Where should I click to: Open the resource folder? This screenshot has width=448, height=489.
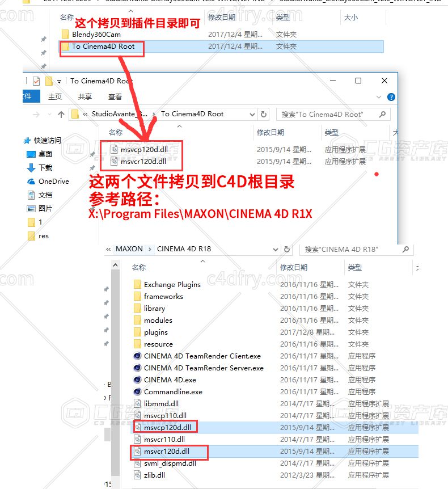153,344
